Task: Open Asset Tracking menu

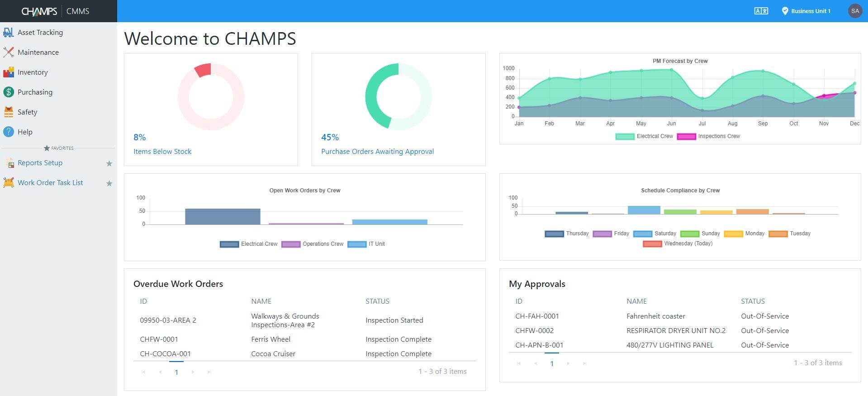Action: click(x=40, y=33)
